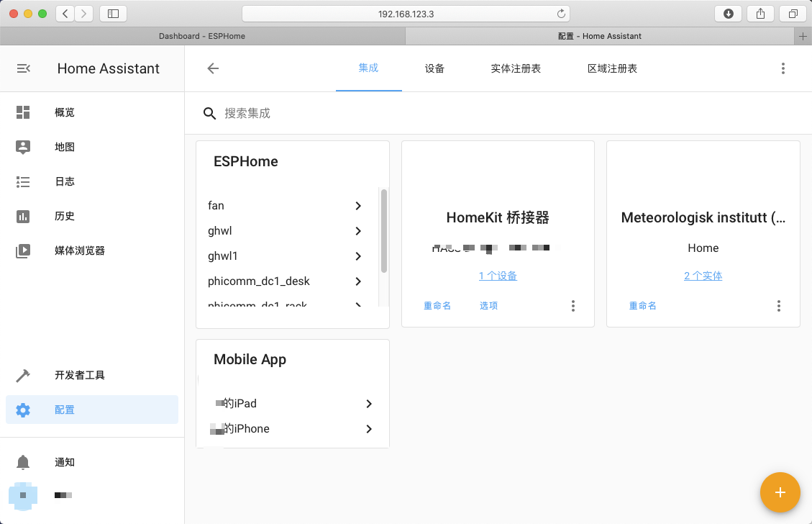
Task: Open the Media Browser (媒体浏览器) icon
Action: pyautogui.click(x=23, y=250)
